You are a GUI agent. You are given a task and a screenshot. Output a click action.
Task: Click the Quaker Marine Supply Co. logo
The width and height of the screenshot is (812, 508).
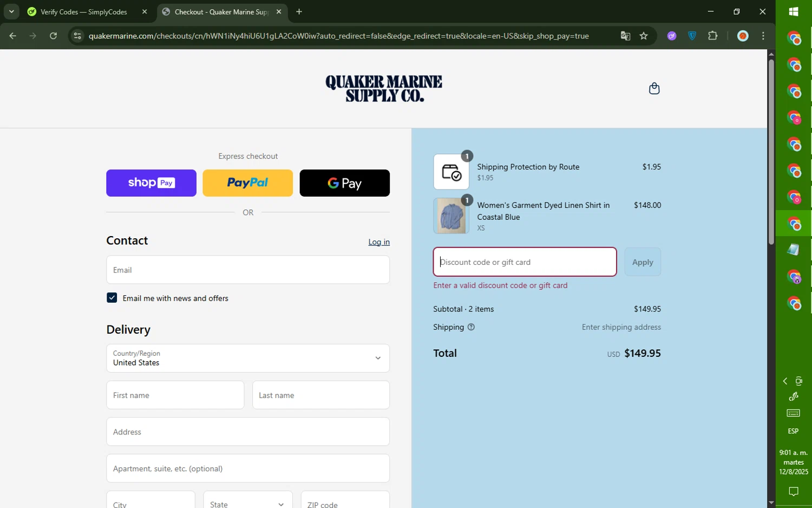[x=383, y=88]
